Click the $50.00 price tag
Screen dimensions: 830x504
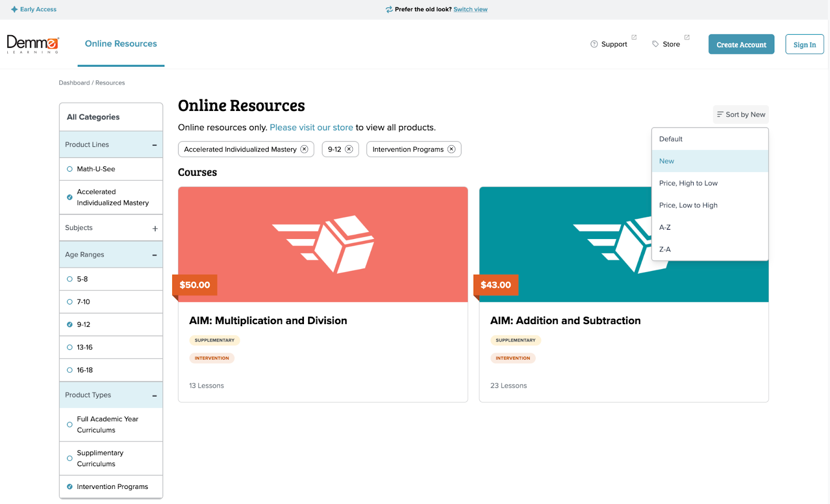[x=195, y=285]
